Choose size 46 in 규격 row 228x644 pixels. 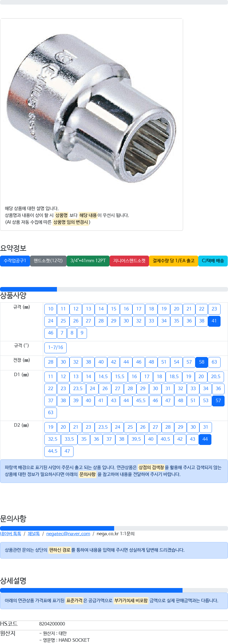coord(51,333)
